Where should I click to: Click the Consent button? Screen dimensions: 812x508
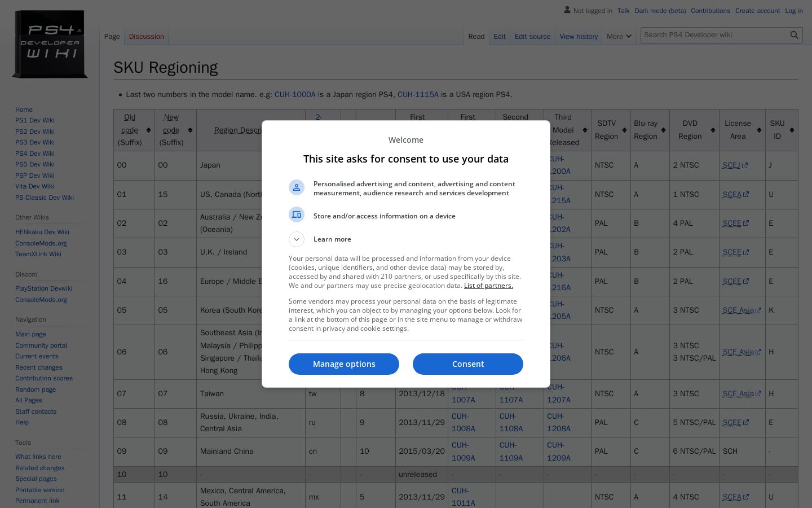[x=468, y=364]
